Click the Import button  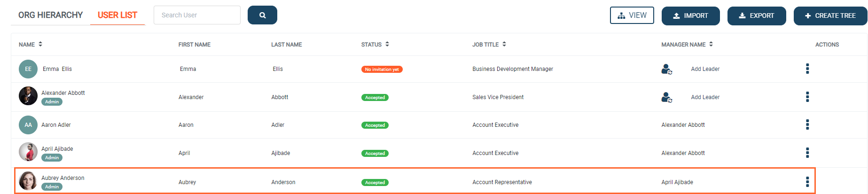point(690,16)
